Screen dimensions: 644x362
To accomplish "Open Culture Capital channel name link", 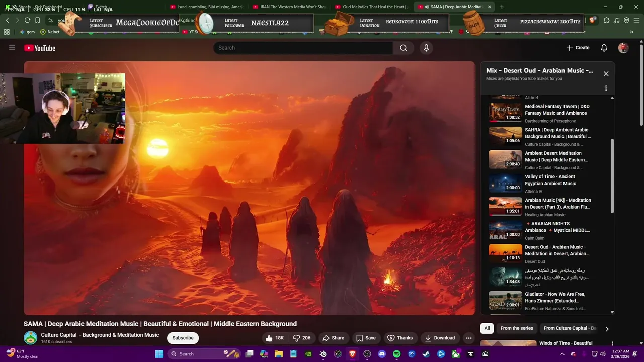I will (100, 335).
